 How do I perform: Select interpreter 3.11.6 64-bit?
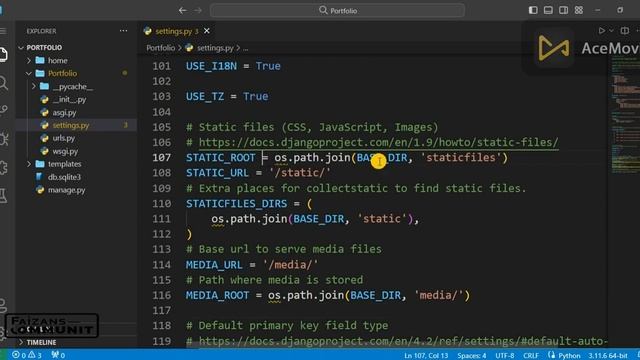tap(608, 356)
